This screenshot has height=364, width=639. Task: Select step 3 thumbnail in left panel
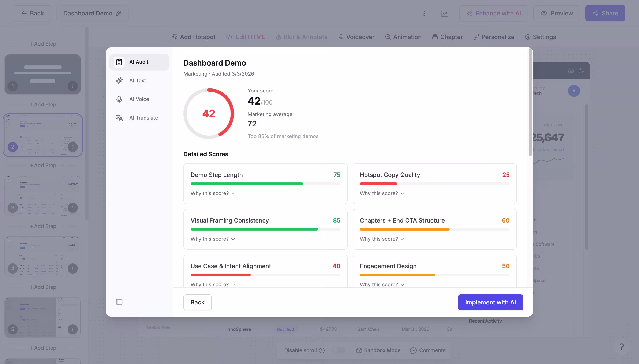(x=42, y=196)
